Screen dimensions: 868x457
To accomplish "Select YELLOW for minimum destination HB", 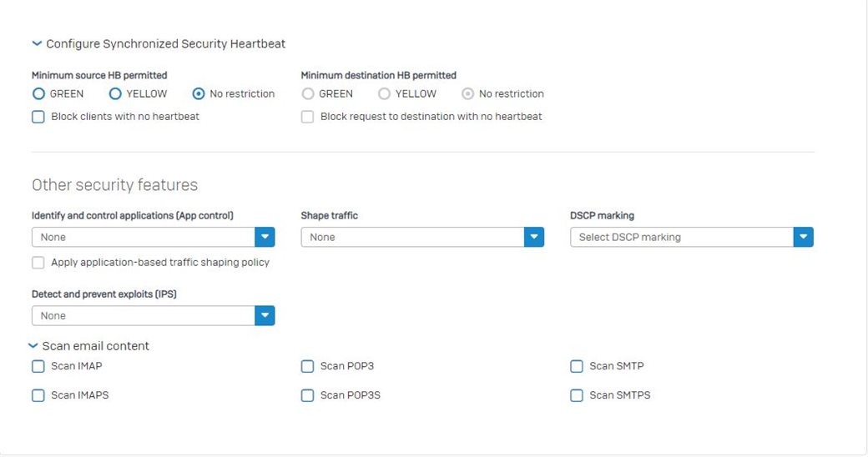I will 384,94.
